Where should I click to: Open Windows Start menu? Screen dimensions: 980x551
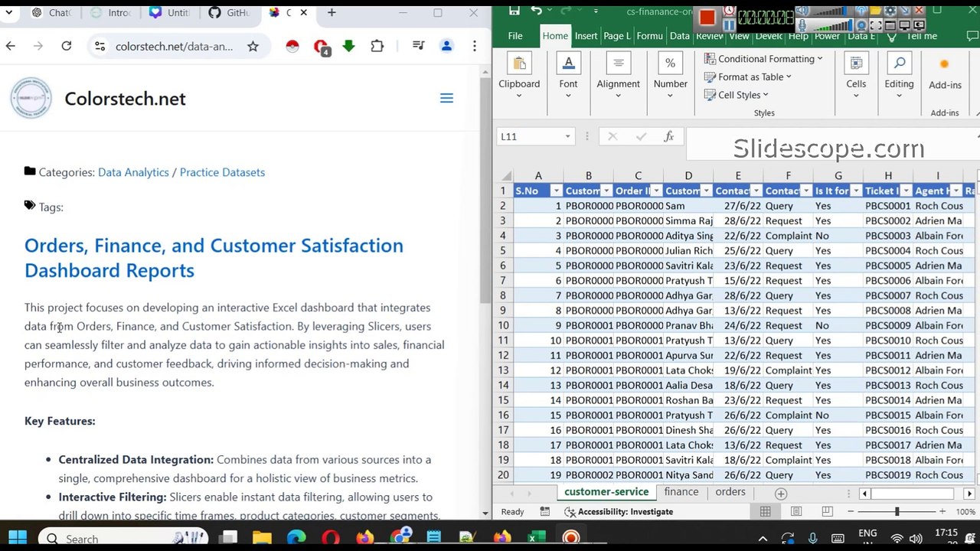[x=18, y=538]
